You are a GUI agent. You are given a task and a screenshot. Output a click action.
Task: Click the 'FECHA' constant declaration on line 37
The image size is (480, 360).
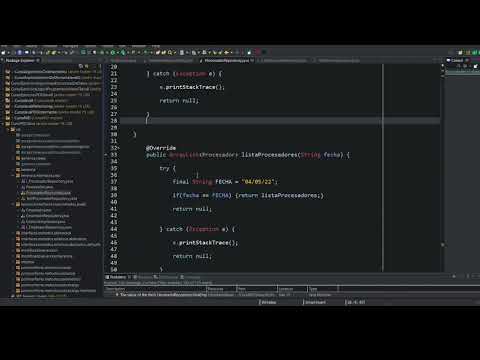click(x=223, y=182)
